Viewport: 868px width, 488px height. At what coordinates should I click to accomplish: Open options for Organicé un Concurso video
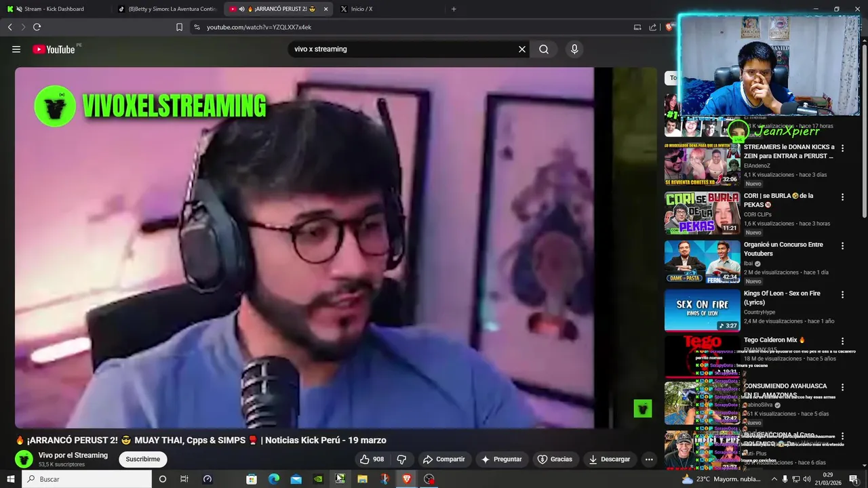click(x=843, y=245)
